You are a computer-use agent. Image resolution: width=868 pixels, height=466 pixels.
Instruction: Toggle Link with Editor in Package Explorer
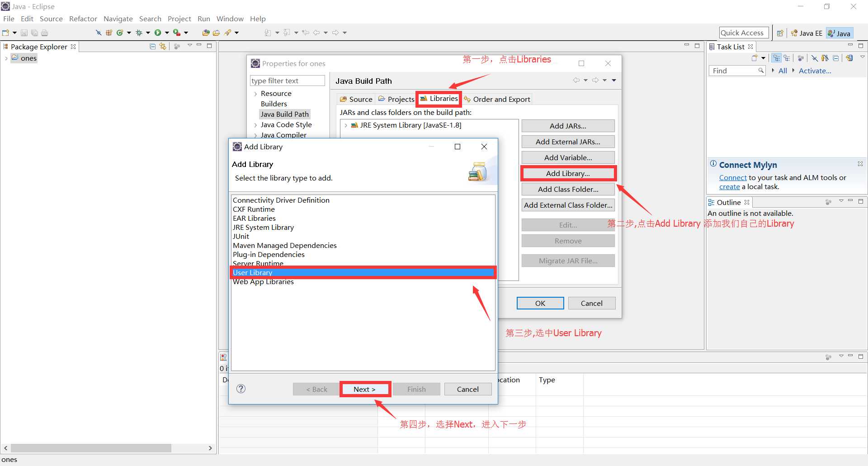pos(163,46)
